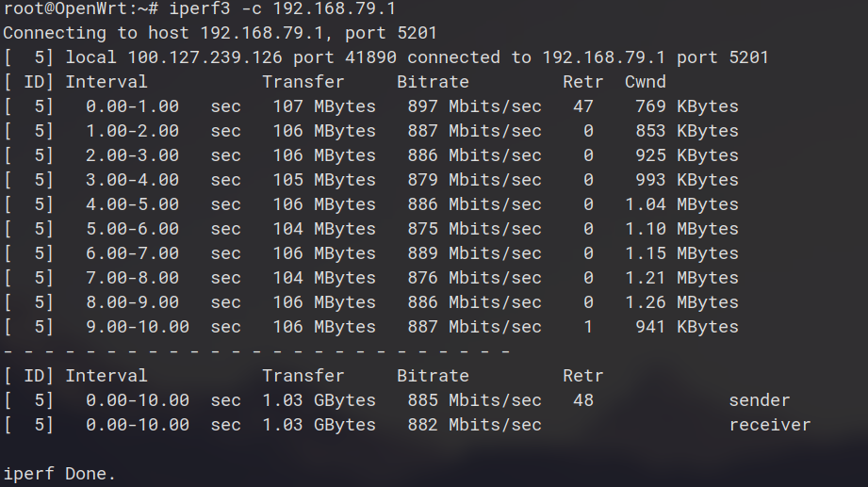Click the total retransmits value 48
The image size is (868, 487).
582,401
